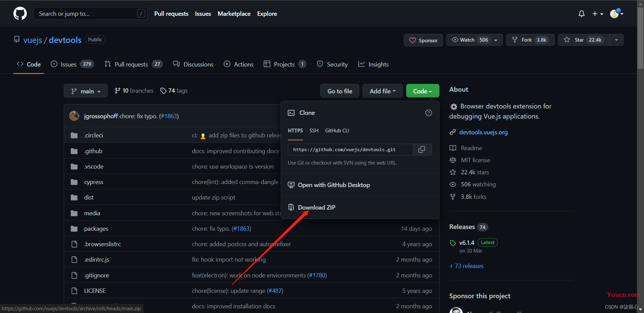Click the 22.4k stars star icon

(x=453, y=172)
